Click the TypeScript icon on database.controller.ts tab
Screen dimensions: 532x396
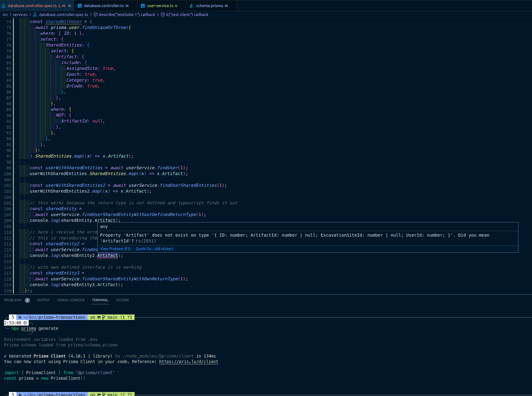(80, 5)
